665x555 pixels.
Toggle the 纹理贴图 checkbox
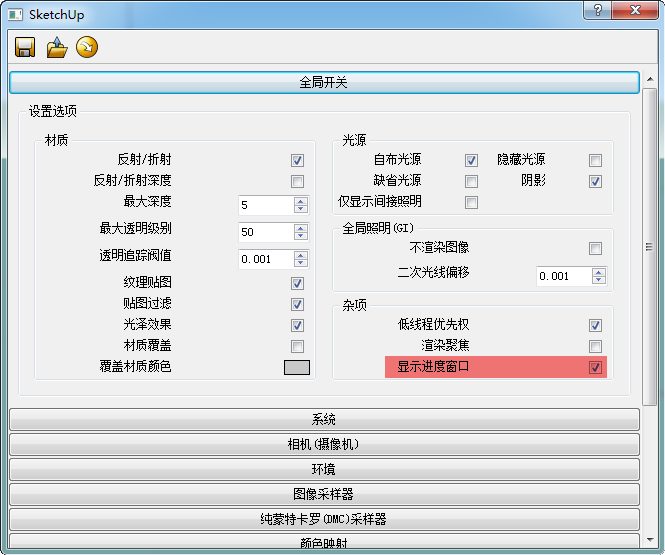(x=297, y=283)
